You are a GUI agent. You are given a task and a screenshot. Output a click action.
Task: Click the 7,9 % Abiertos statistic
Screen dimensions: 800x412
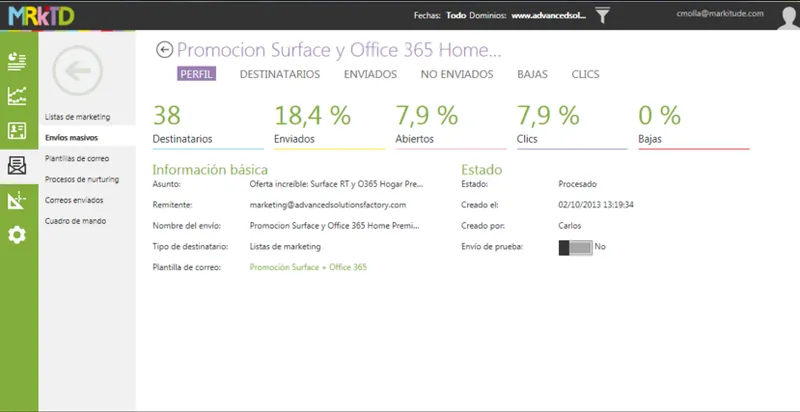(451, 126)
